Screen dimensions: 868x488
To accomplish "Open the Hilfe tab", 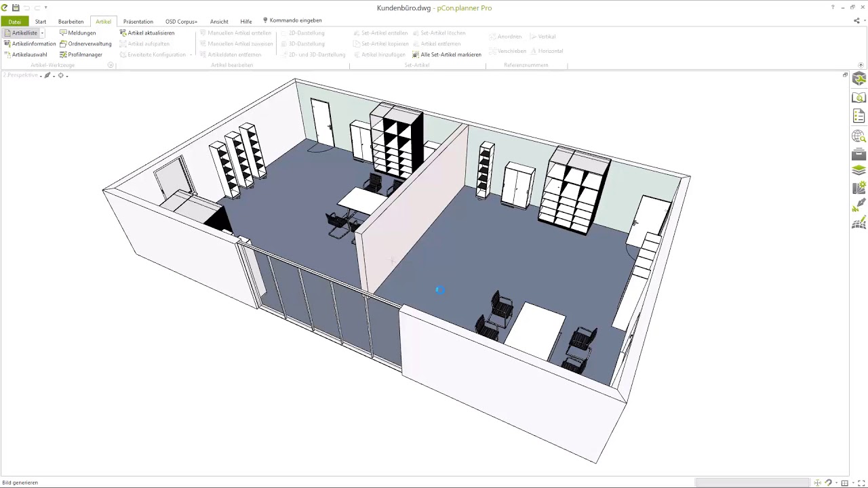I will [246, 21].
